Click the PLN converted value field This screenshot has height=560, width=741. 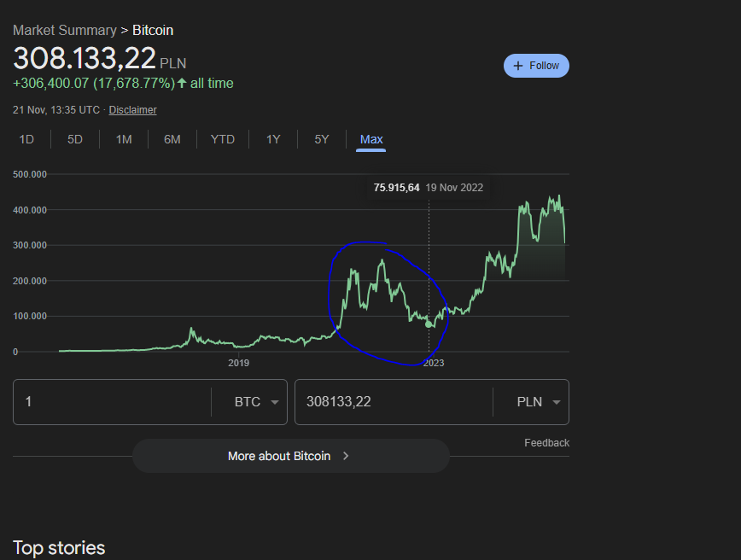393,402
